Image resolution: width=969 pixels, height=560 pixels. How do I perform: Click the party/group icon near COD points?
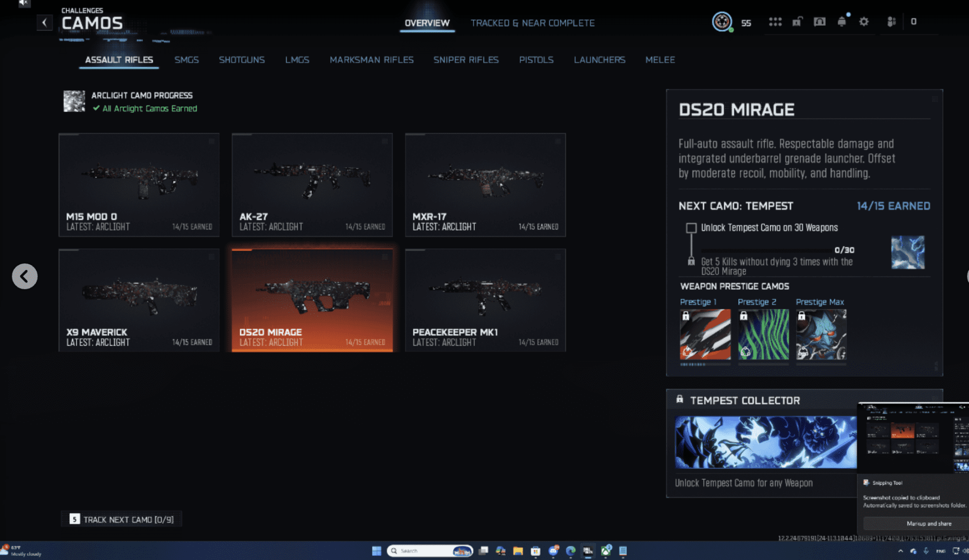[891, 22]
